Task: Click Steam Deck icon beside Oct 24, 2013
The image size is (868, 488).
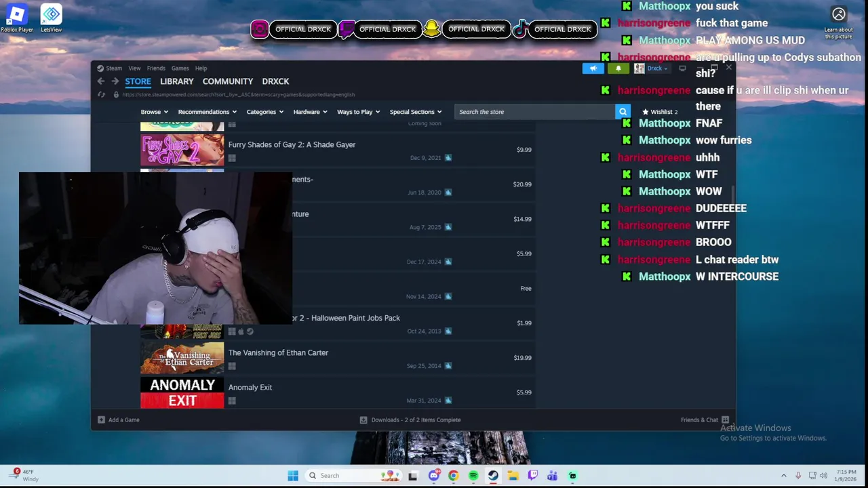Action: click(448, 331)
